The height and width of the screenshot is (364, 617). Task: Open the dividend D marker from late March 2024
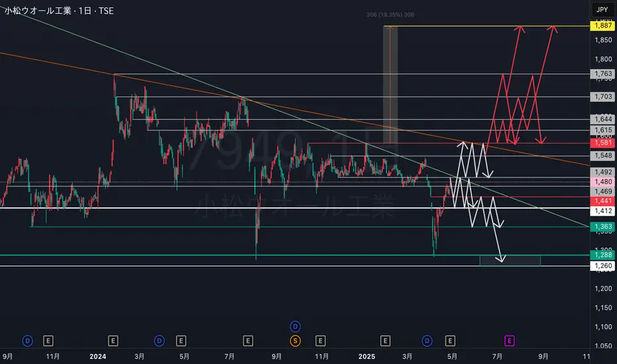[160, 341]
